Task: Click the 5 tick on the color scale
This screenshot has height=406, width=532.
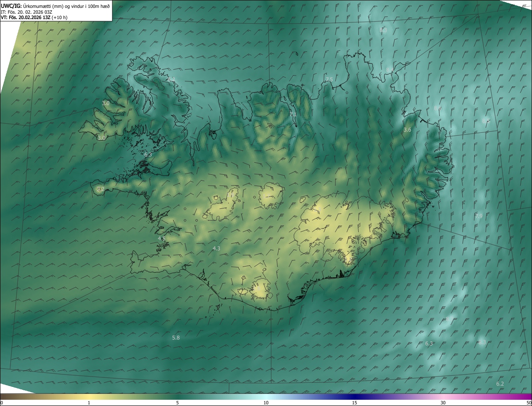Action: click(x=177, y=403)
